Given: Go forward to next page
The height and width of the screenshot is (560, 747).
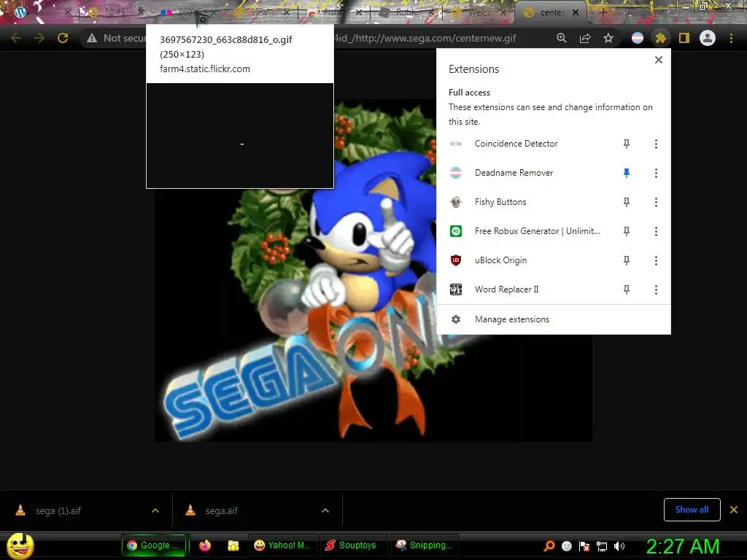Looking at the screenshot, I should tap(39, 38).
